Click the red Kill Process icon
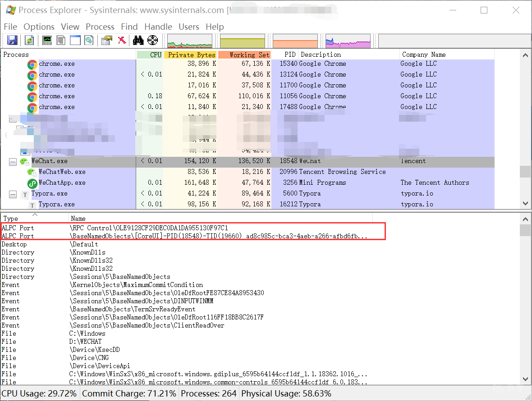532x401 pixels. point(122,41)
